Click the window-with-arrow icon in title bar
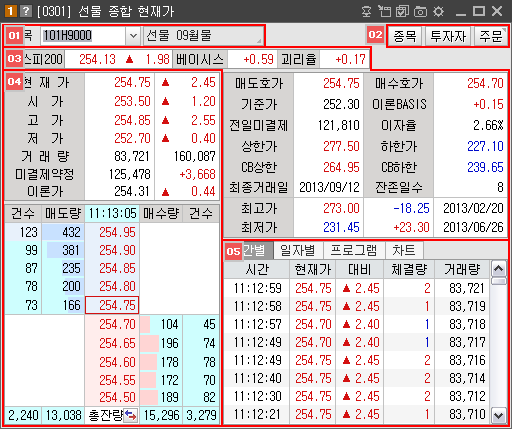512x429 pixels. (385, 11)
